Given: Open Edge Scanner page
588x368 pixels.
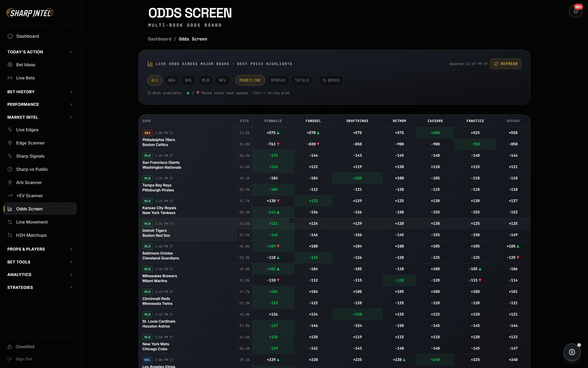Looking at the screenshot, I should tap(40, 143).
